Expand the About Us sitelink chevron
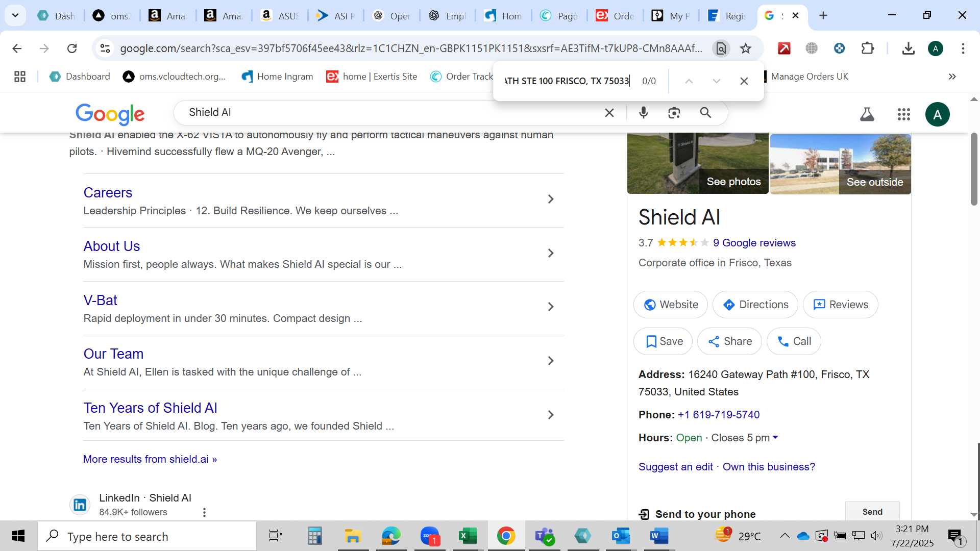Image resolution: width=980 pixels, height=551 pixels. coord(550,253)
